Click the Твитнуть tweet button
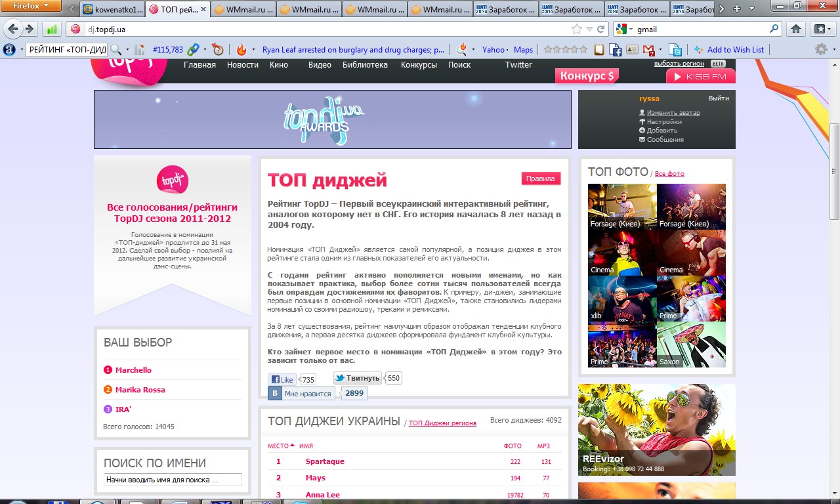Viewport: 840px width, 504px height. click(x=358, y=378)
